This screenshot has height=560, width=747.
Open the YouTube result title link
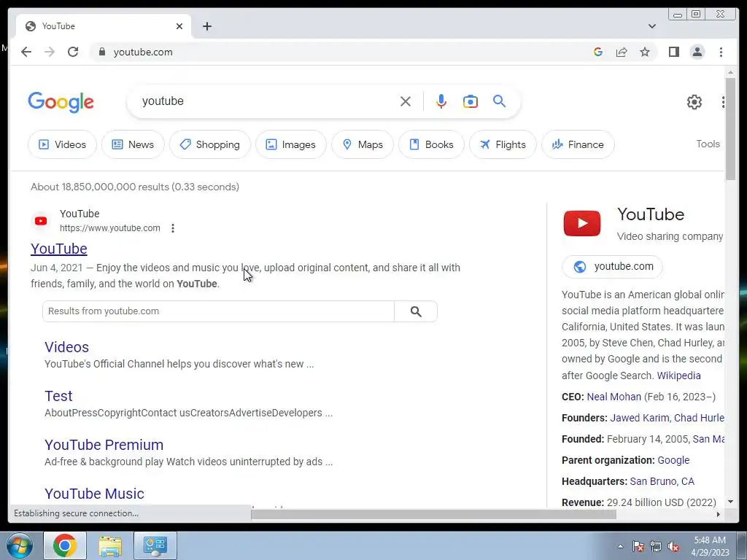point(59,249)
